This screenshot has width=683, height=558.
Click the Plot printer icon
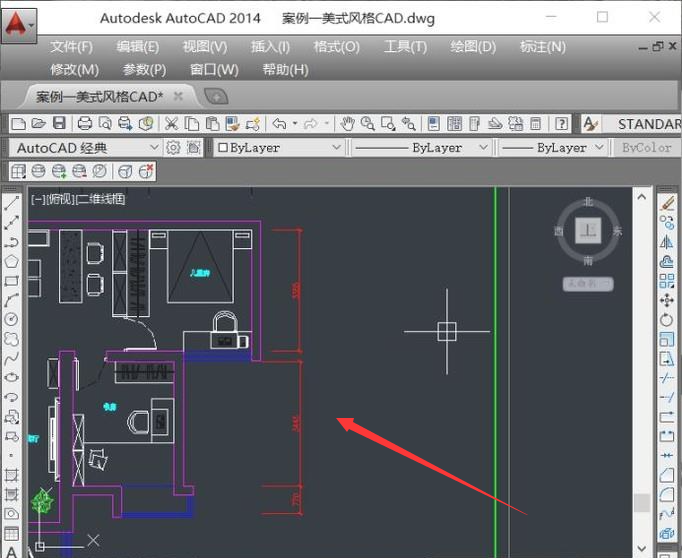[x=85, y=124]
